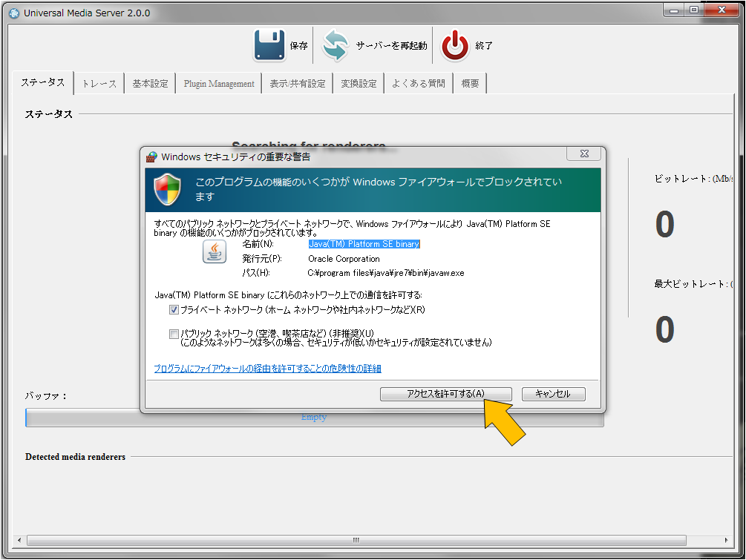Click the javaw.exe path text
746x560 pixels.
click(386, 273)
